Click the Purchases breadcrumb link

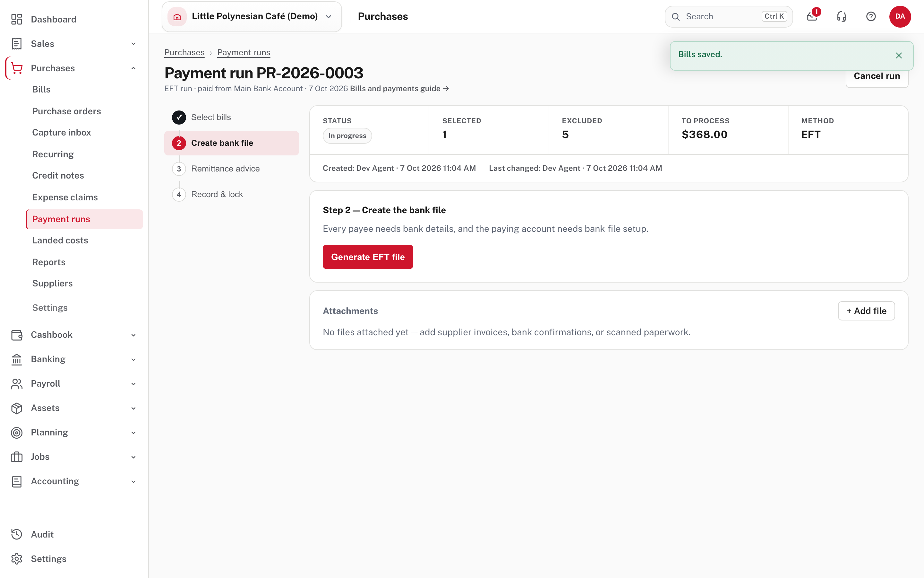point(184,52)
